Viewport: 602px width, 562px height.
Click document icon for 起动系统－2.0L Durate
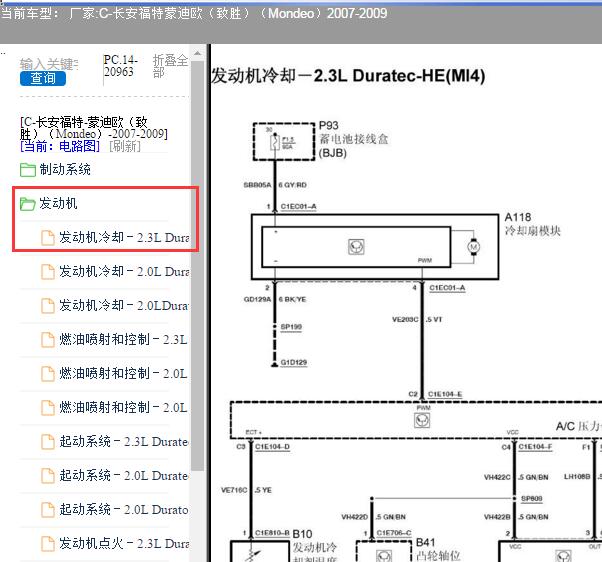pyautogui.click(x=48, y=476)
